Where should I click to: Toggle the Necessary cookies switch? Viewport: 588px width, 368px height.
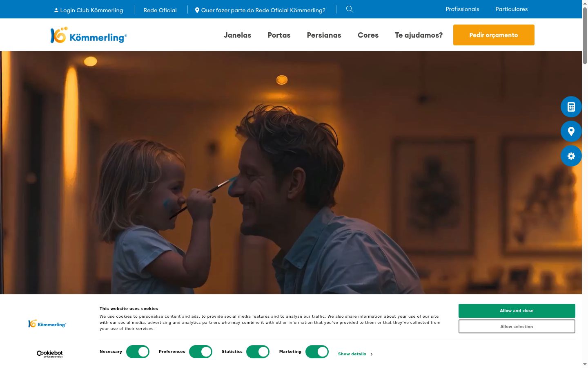tap(138, 352)
